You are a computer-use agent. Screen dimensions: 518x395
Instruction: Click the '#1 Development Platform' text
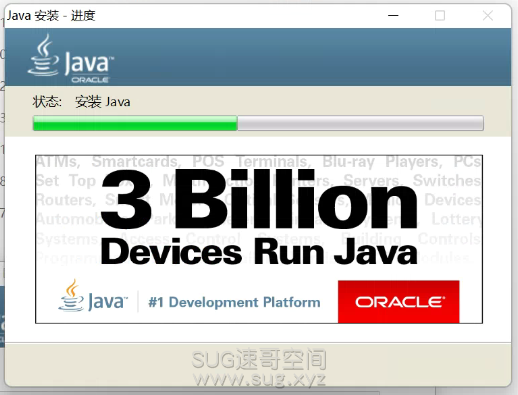(x=234, y=302)
